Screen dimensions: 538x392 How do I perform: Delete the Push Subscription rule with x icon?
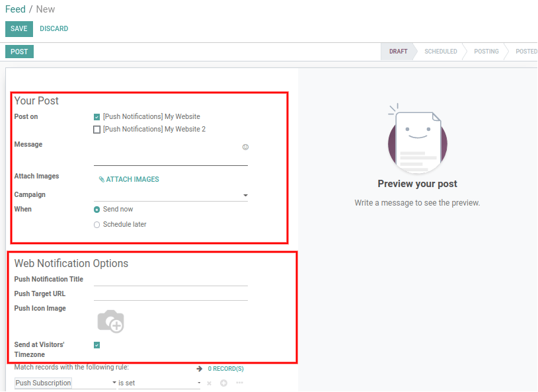click(x=209, y=383)
